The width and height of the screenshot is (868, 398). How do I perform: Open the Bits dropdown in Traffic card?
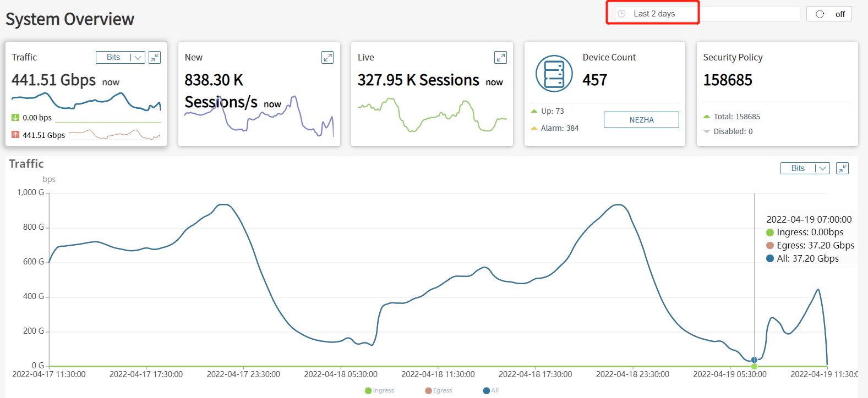click(120, 58)
